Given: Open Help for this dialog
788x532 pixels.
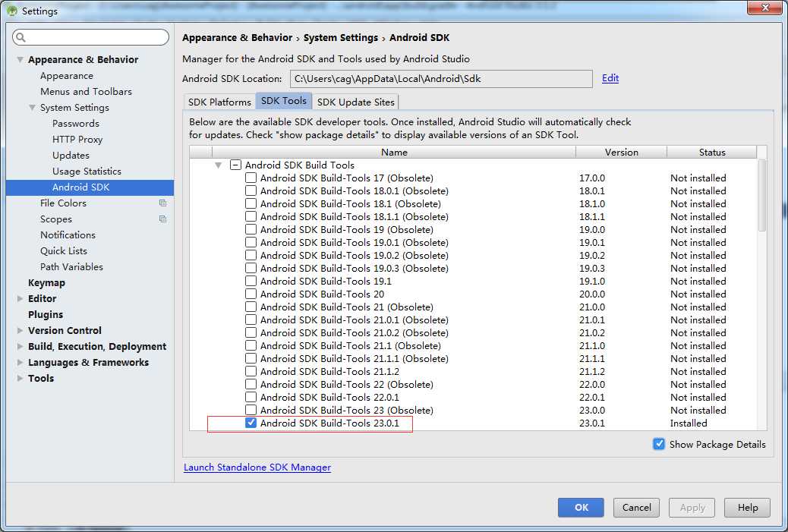Looking at the screenshot, I should 747,508.
